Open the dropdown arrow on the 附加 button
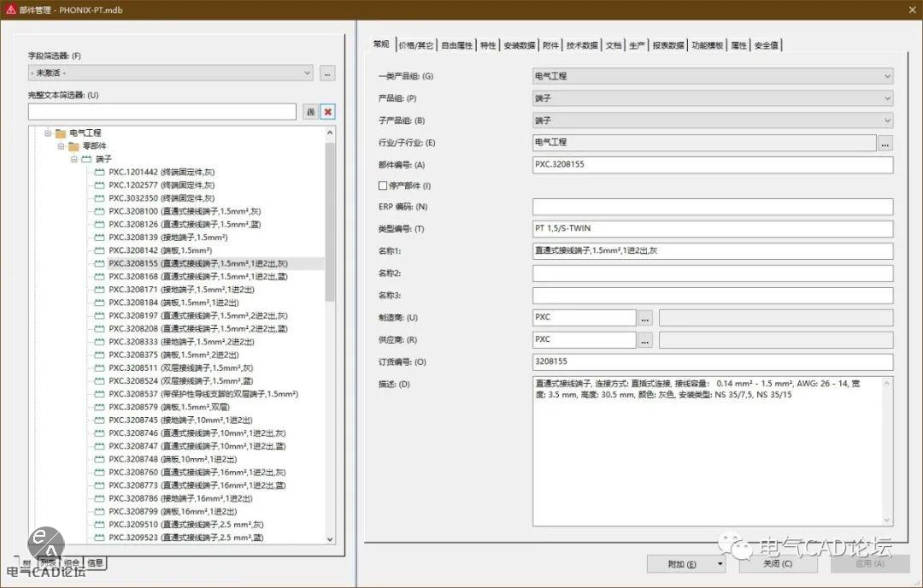Viewport: 923px width, 588px height. point(720,564)
